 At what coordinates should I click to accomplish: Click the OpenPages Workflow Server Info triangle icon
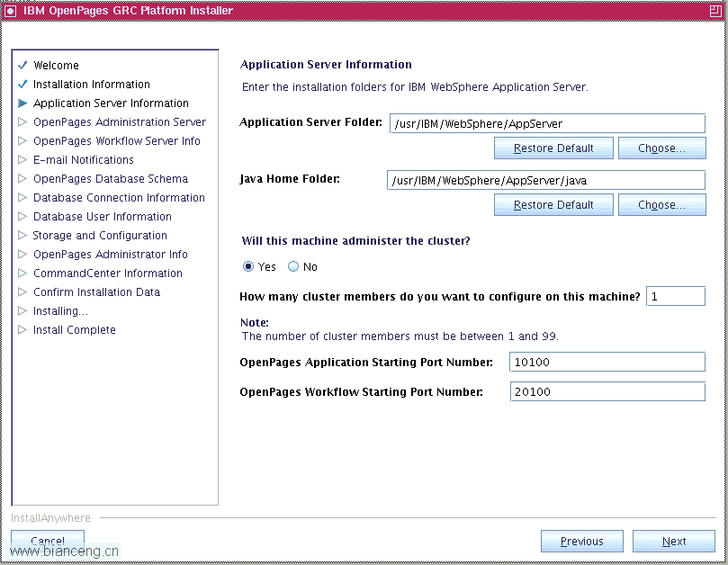(x=22, y=140)
